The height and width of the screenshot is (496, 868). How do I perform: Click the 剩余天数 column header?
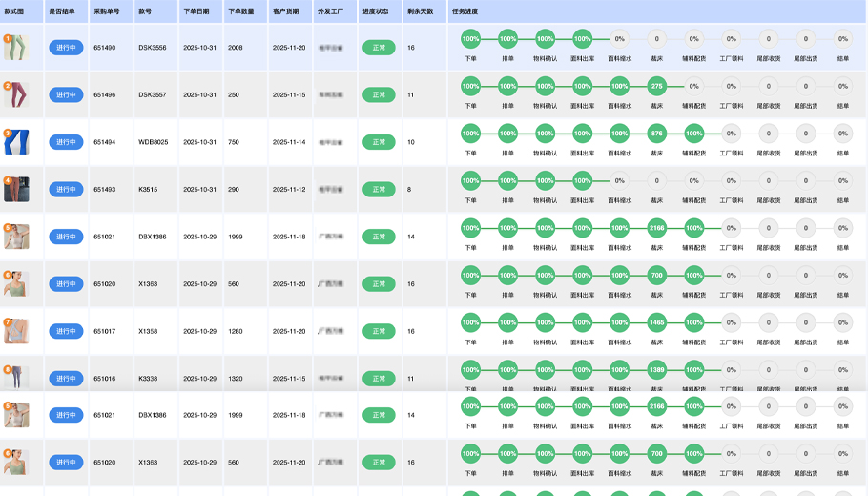click(420, 11)
